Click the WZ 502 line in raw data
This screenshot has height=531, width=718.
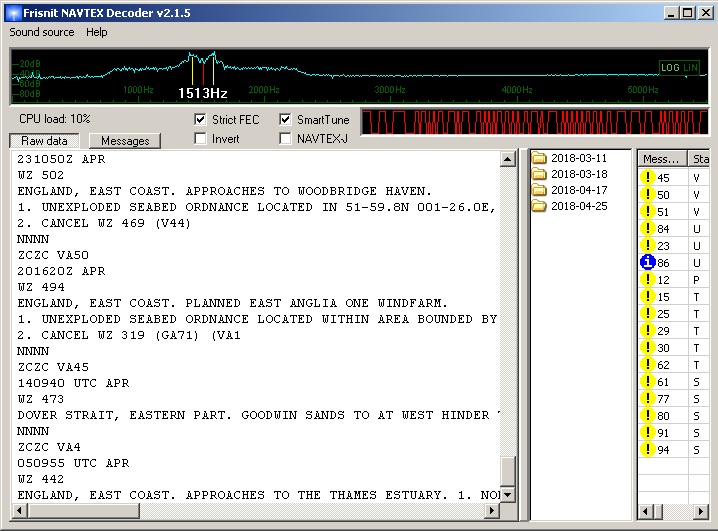(41, 175)
